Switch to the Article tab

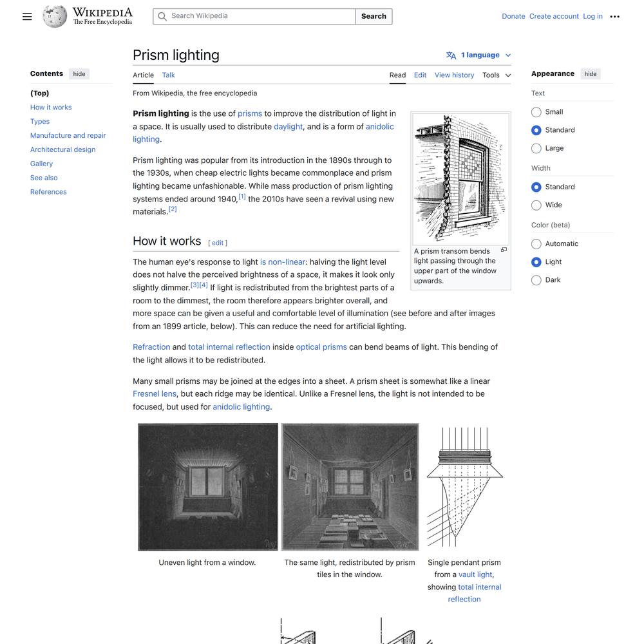tap(143, 75)
